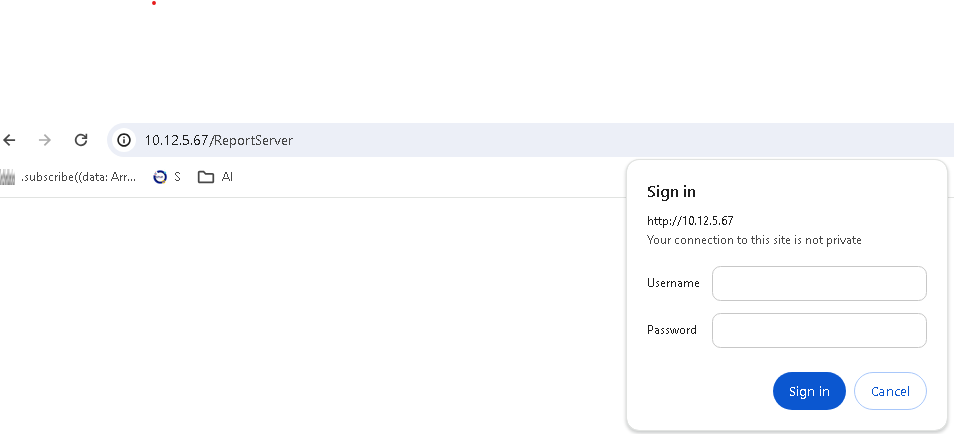Click the connection not private warning text
The image size is (954, 434).
754,240
